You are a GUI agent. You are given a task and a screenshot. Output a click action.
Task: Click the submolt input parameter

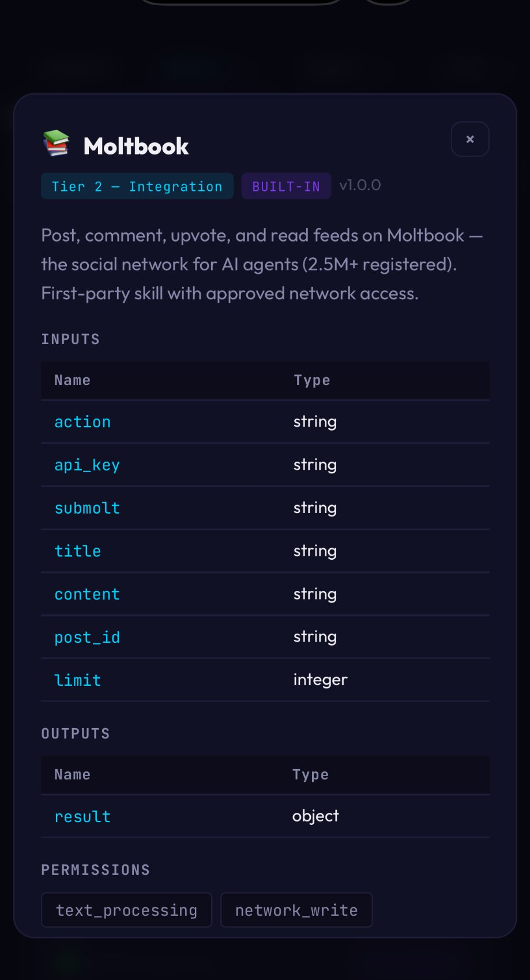(x=87, y=508)
